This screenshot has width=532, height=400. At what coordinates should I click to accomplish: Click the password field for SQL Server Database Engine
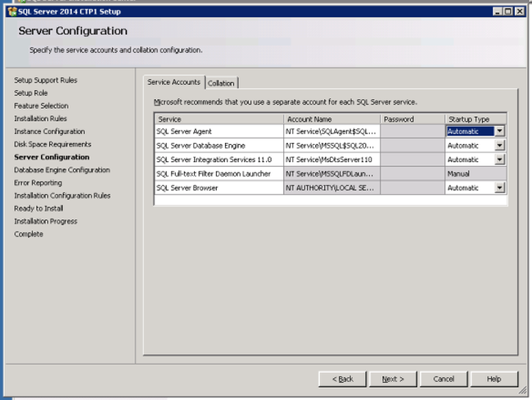(413, 146)
